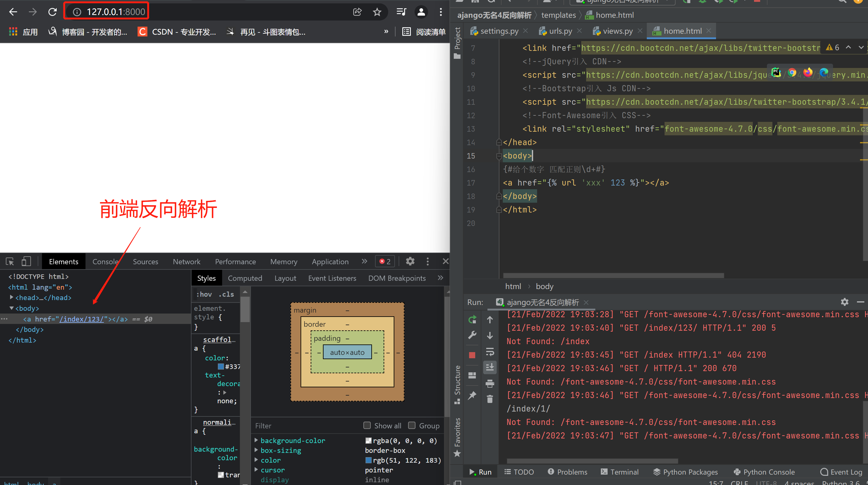This screenshot has height=485, width=868.
Task: Show more DevTools tabs chevron
Action: point(364,261)
